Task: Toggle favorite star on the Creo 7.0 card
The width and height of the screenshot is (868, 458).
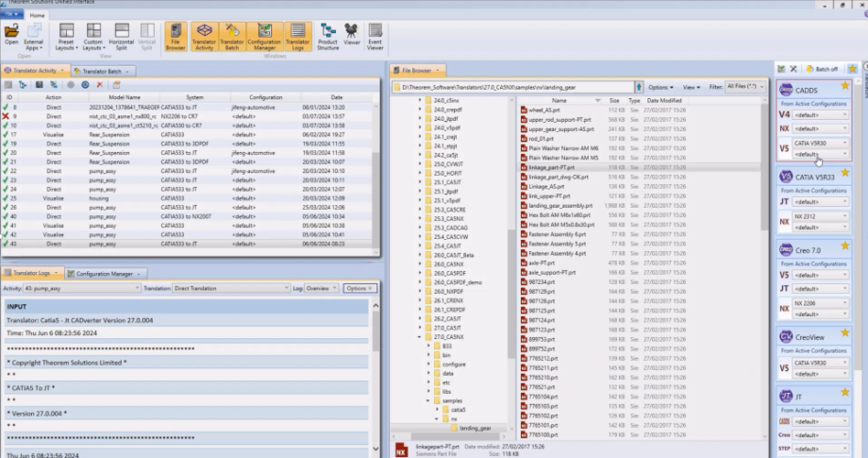Action: pyautogui.click(x=844, y=246)
